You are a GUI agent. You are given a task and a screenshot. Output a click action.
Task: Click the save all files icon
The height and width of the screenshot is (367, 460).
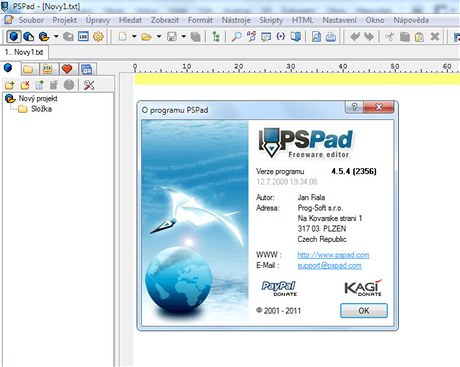click(196, 36)
